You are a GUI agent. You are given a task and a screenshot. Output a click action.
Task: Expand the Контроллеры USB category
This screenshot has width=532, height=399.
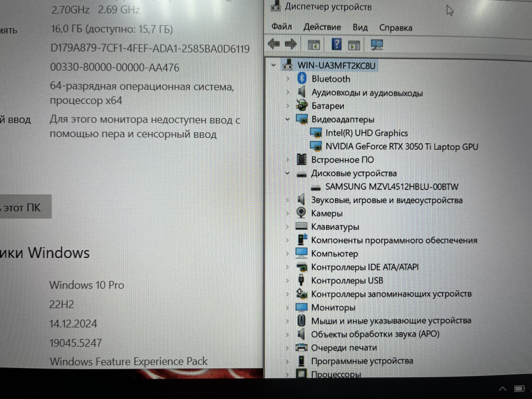pyautogui.click(x=287, y=280)
